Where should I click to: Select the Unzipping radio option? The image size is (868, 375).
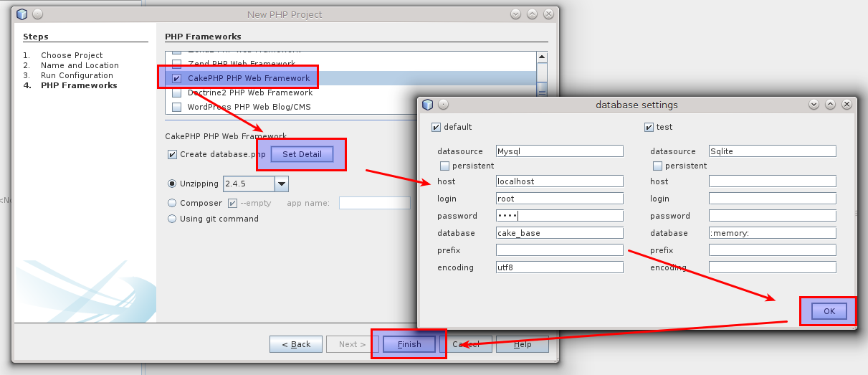click(x=172, y=184)
